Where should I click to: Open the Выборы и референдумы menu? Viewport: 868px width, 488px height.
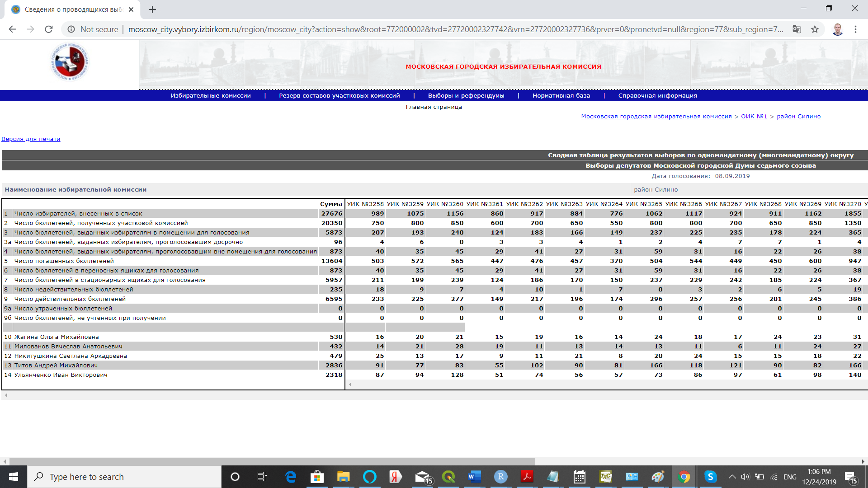(x=466, y=96)
